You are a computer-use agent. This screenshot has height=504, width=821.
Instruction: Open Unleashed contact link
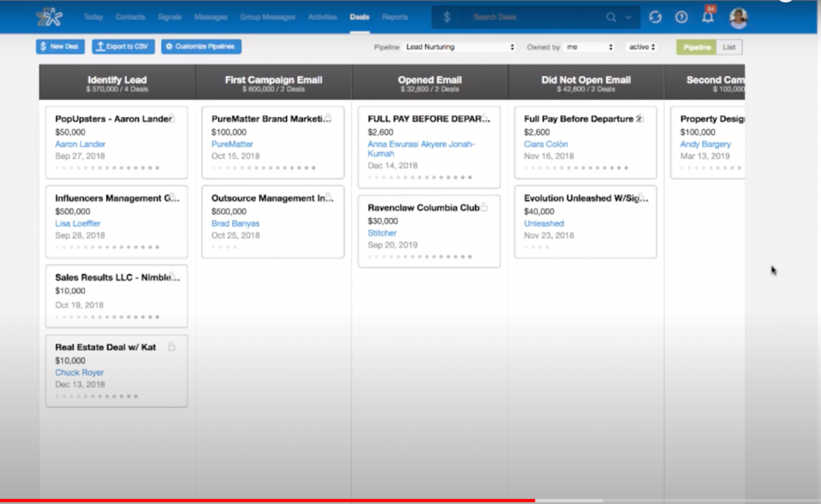[544, 224]
